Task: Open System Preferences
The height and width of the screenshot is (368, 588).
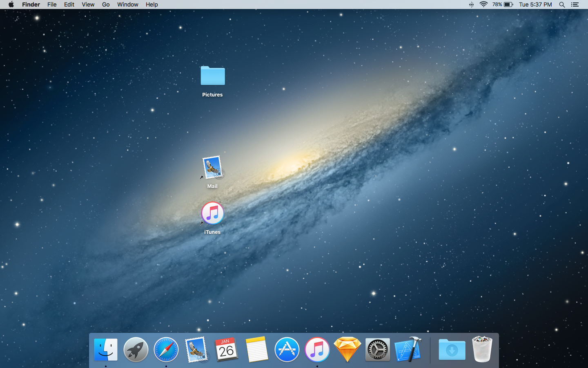Action: [377, 350]
